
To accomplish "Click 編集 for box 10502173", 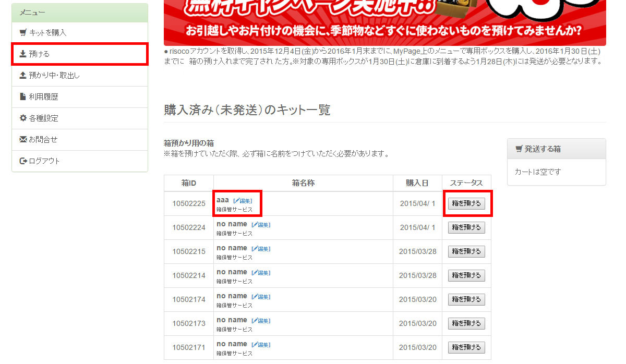I will tap(261, 321).
